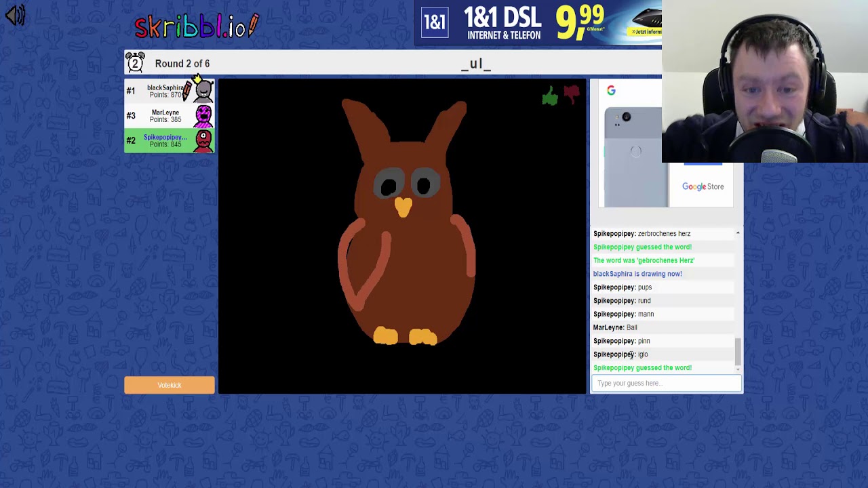Screen dimensions: 868x488
Task: Click the chat scrollbar thumb
Action: pos(738,350)
